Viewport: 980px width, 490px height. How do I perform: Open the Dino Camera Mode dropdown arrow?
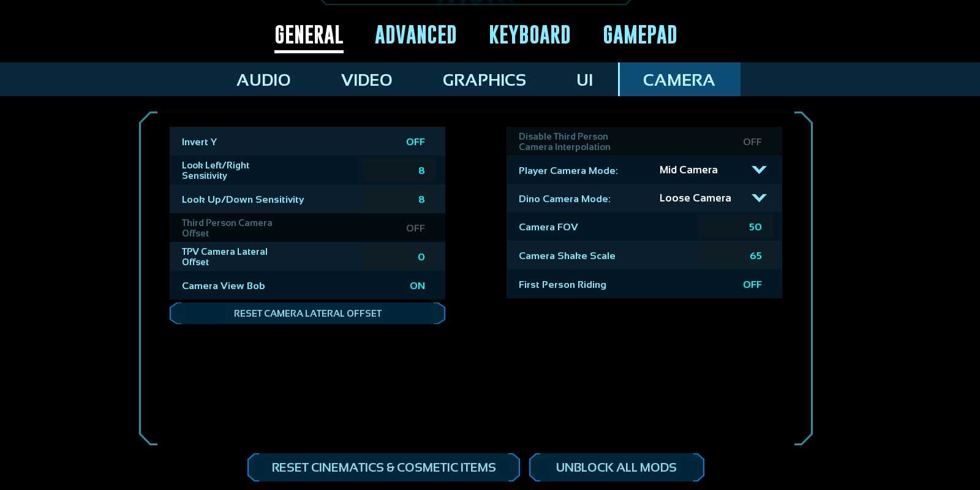pos(759,198)
